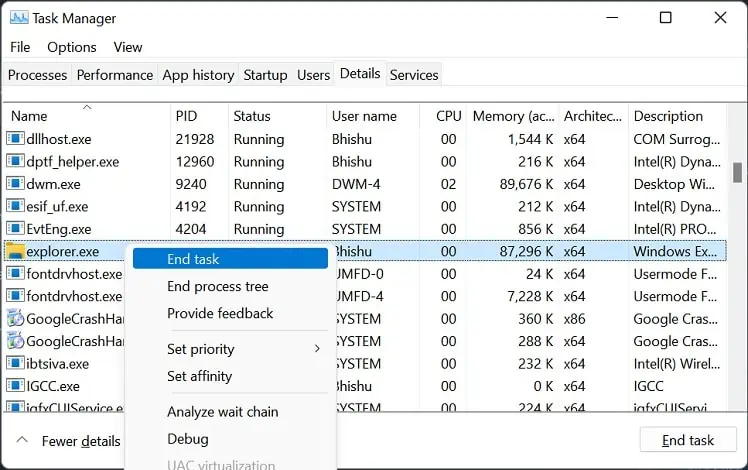Expand the Set priority submenu
Viewport: 748px width, 470px height.
tap(230, 349)
